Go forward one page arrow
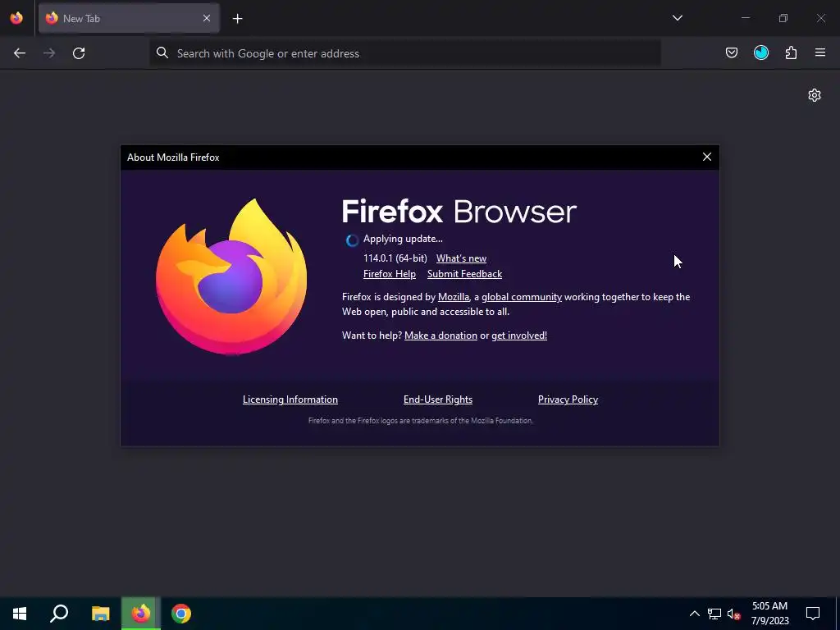Screen dimensions: 840x630 click(49, 53)
